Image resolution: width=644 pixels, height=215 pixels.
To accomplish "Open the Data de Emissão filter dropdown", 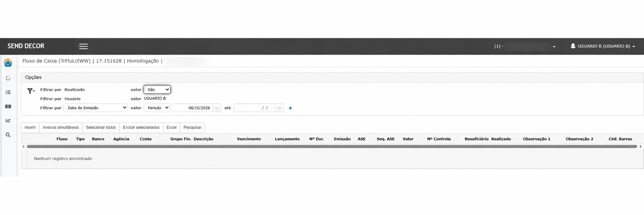I will (95, 108).
